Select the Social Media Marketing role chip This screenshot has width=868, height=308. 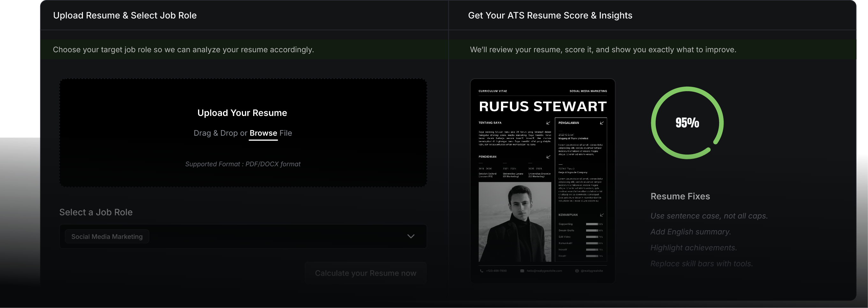click(x=107, y=237)
